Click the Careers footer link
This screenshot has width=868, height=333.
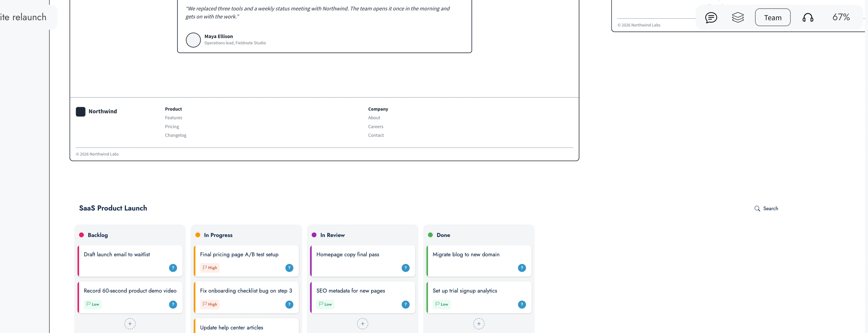pos(376,126)
